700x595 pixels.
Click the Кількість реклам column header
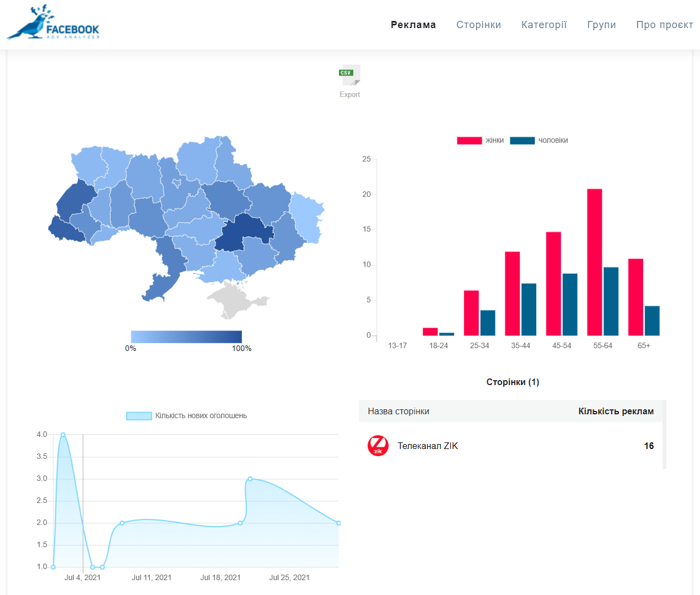[x=616, y=412]
